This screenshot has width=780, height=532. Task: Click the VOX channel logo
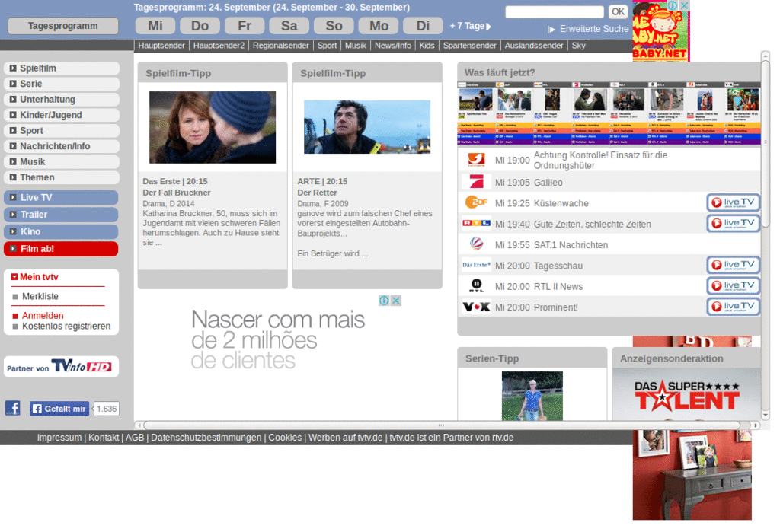pos(476,307)
